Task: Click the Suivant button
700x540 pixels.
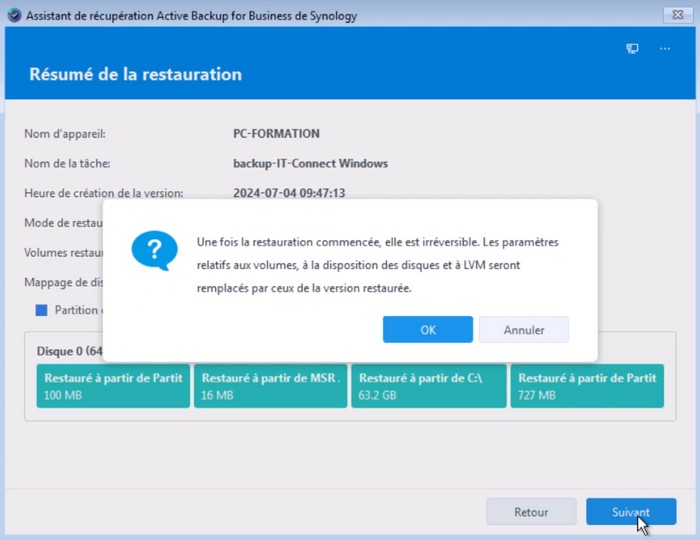Action: 631,511
